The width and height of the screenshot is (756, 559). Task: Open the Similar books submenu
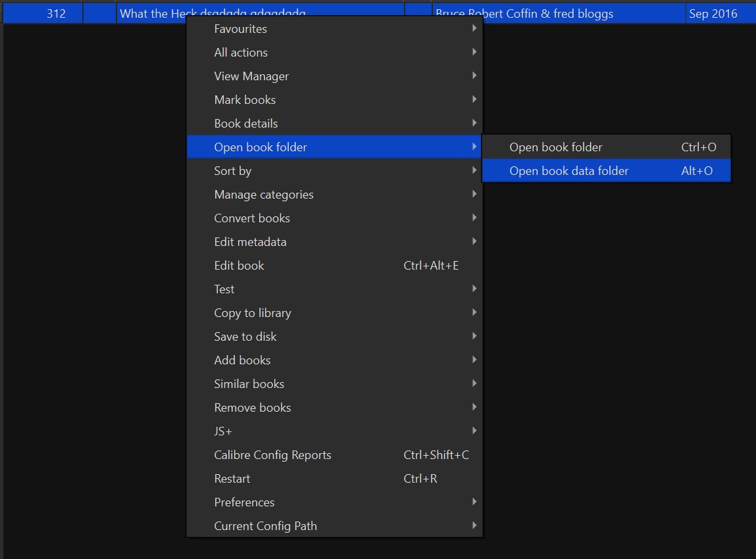point(249,384)
